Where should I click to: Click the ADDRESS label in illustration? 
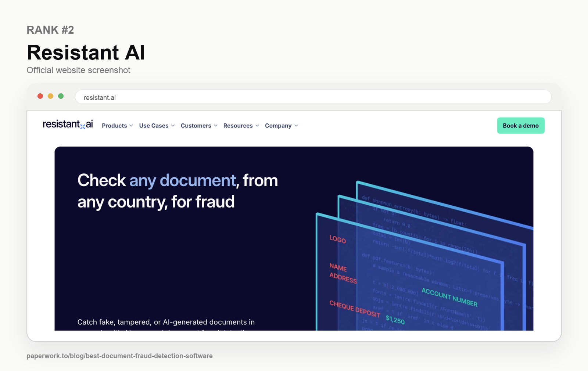pyautogui.click(x=343, y=278)
